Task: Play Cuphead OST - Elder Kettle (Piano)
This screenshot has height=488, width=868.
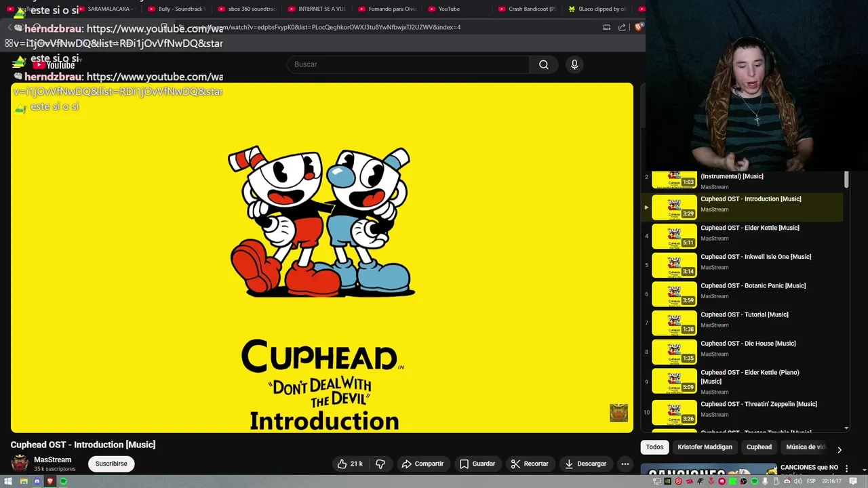Action: pos(743,382)
